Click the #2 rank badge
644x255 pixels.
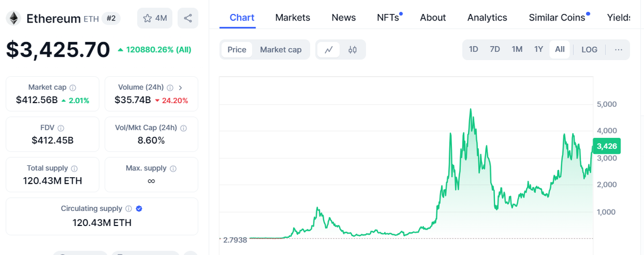coord(111,19)
